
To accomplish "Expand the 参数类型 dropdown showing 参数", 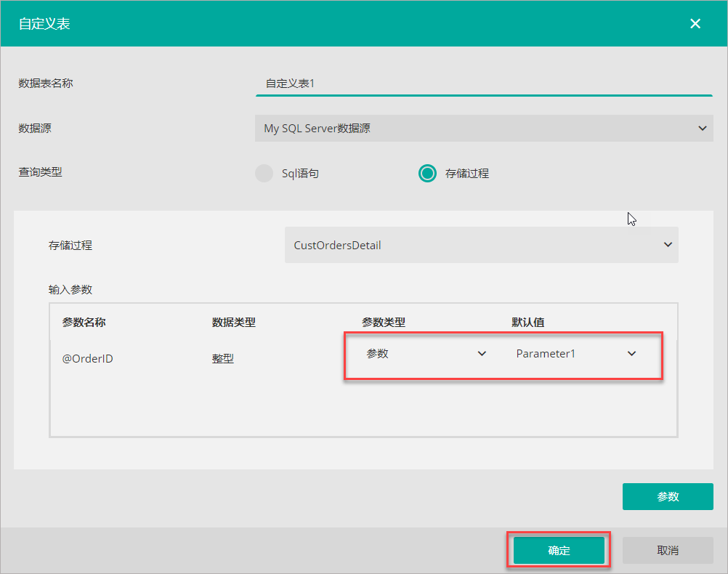I will click(x=426, y=354).
